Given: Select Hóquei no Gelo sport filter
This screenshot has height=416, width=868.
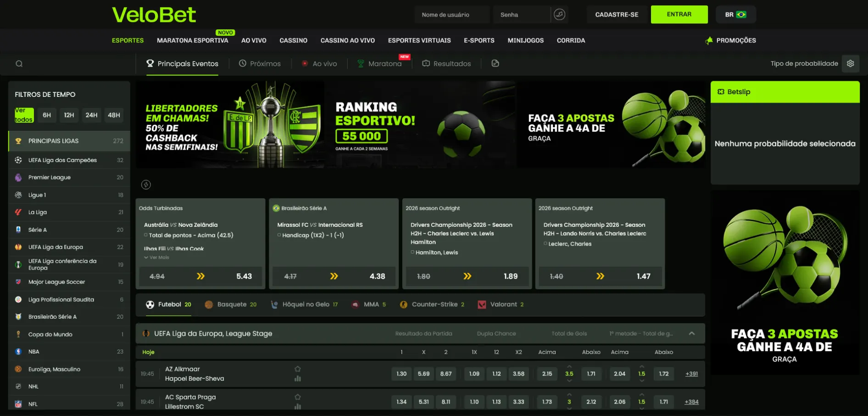Looking at the screenshot, I should [x=304, y=304].
